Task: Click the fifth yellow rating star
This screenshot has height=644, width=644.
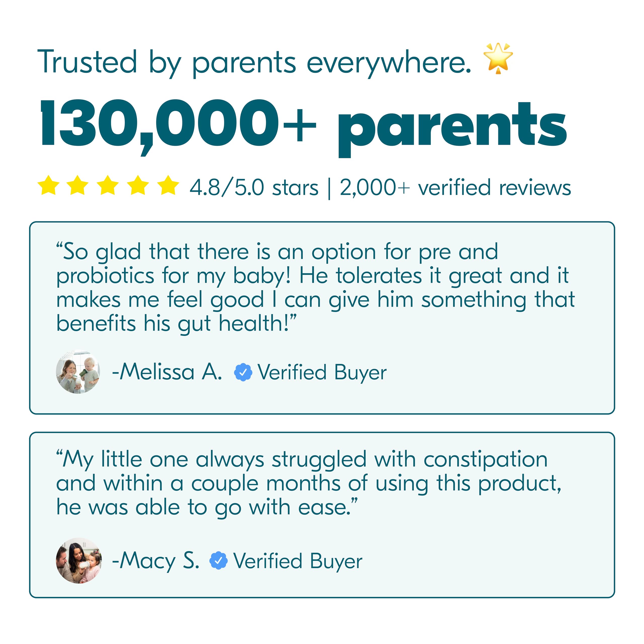Action: [168, 185]
